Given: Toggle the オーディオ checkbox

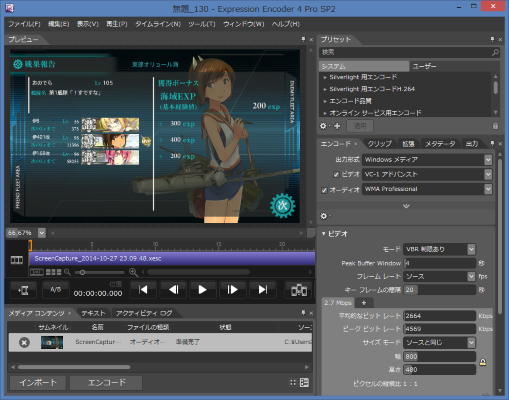Looking at the screenshot, I should (324, 190).
